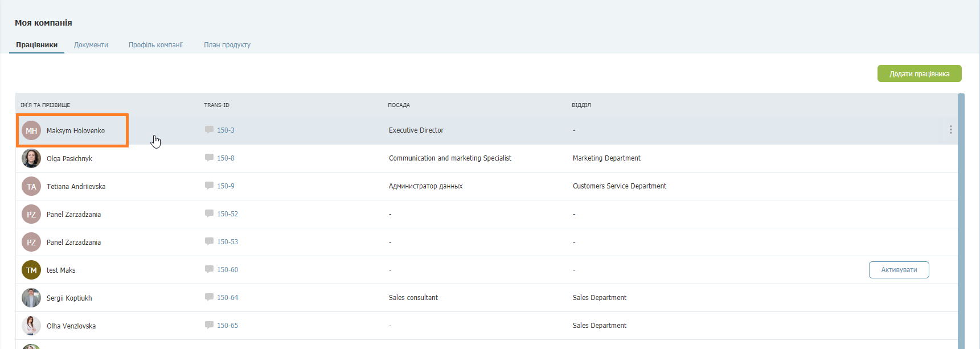This screenshot has width=980, height=349.
Task: Click the TM avatar of test Maks
Action: point(31,270)
